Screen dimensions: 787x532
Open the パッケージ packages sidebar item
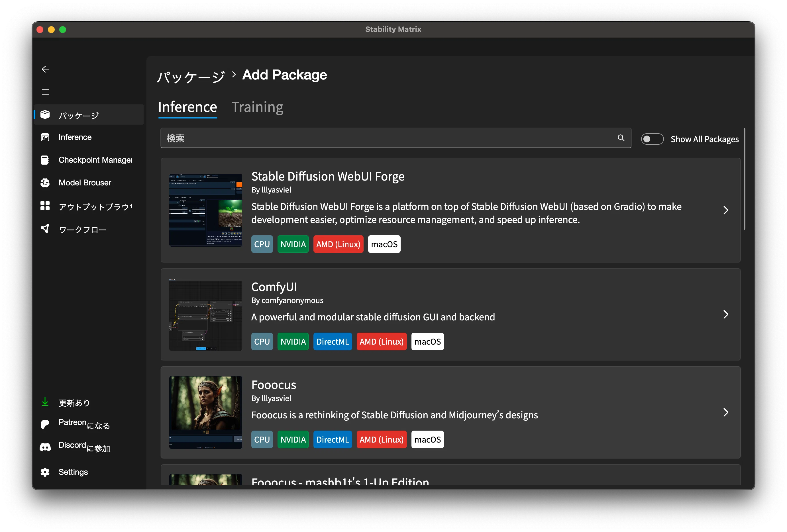click(89, 115)
